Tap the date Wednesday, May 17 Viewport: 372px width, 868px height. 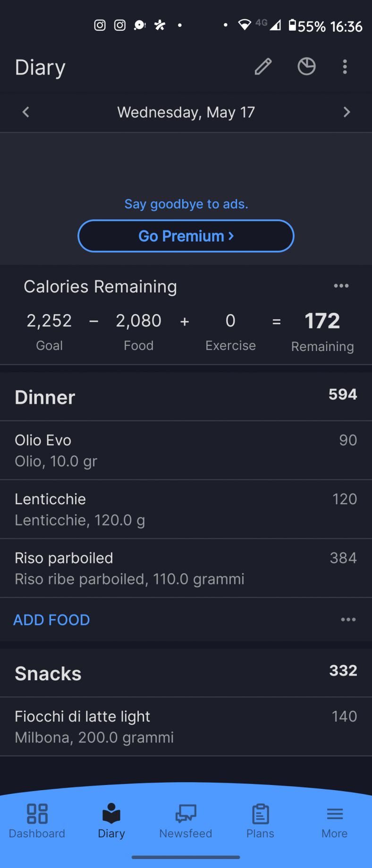coord(186,112)
